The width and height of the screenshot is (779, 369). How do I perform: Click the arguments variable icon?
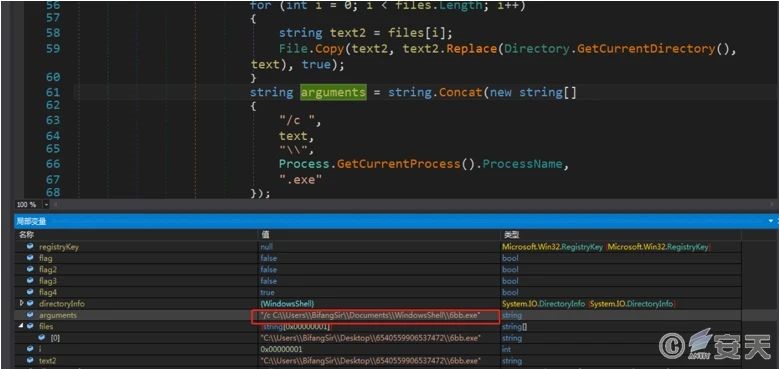tap(30, 315)
